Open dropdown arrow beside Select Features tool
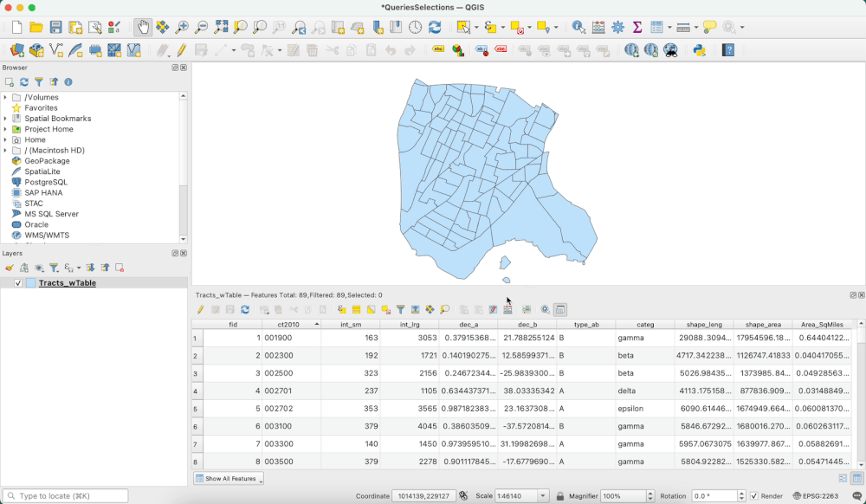Screen dimensions: 866x504 pyautogui.click(x=476, y=27)
